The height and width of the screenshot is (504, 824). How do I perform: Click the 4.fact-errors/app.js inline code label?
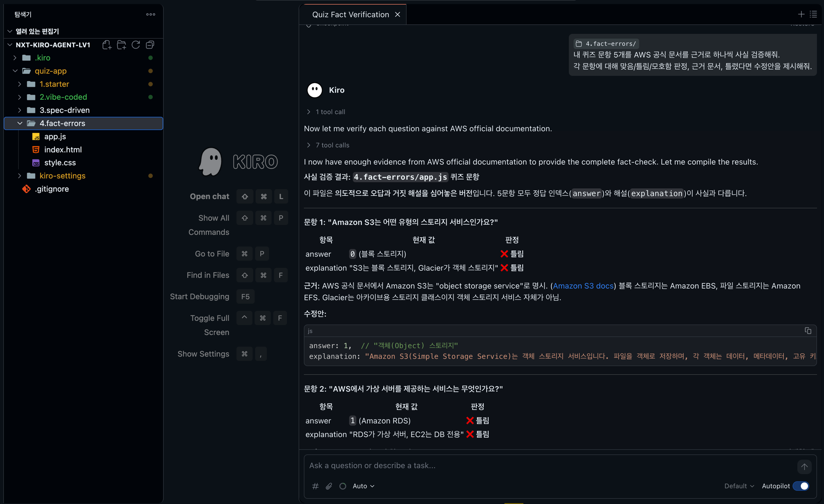point(400,177)
